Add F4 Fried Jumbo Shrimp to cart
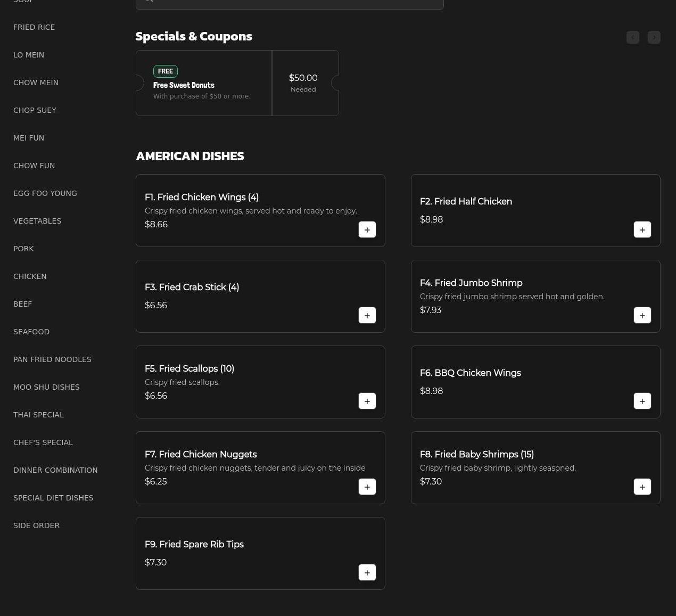 [x=642, y=315]
